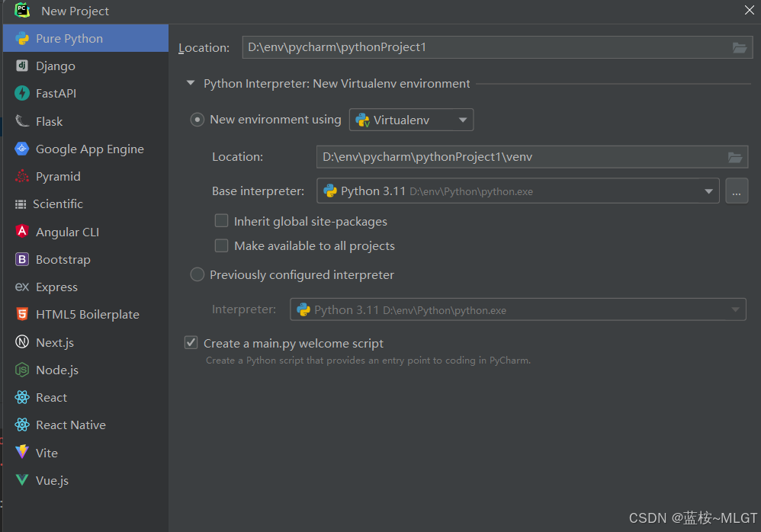Click the PyCharm logo in title bar

(x=22, y=10)
